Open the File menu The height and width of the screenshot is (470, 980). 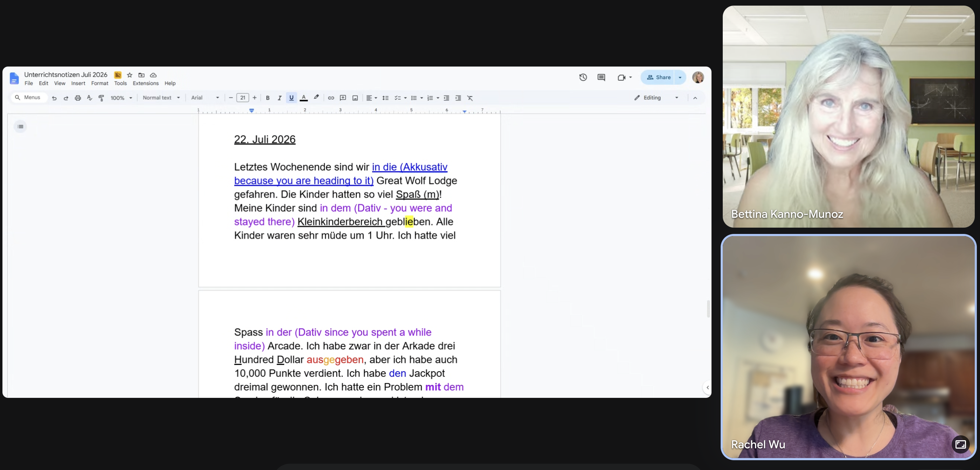pyautogui.click(x=29, y=83)
